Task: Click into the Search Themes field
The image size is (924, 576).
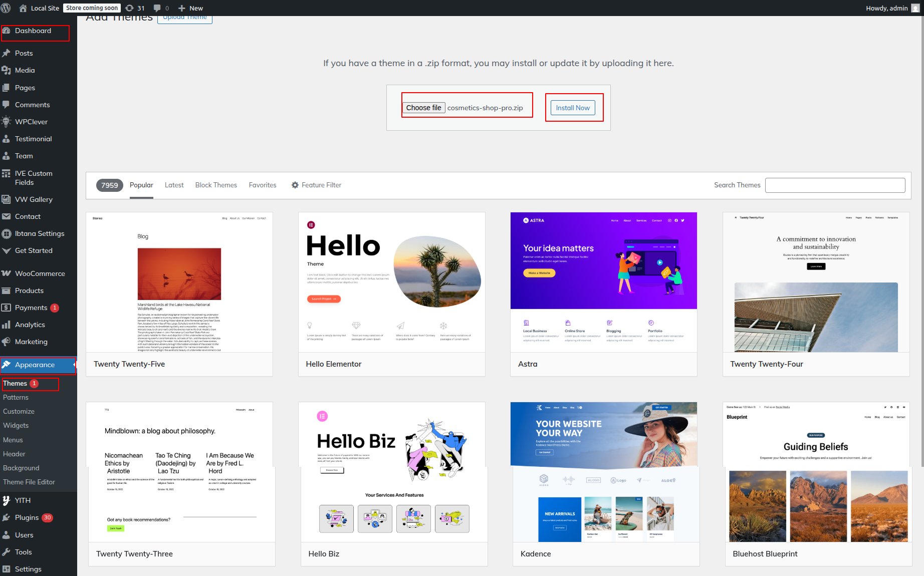Action: (835, 185)
